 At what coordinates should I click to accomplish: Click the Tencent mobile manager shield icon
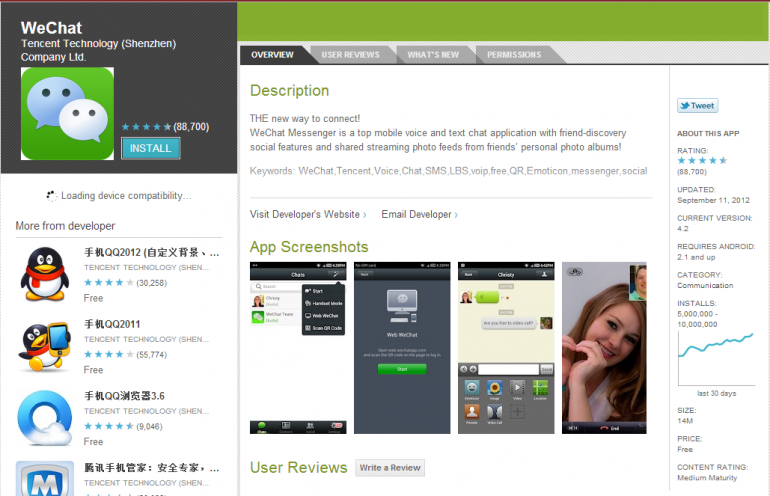45,479
